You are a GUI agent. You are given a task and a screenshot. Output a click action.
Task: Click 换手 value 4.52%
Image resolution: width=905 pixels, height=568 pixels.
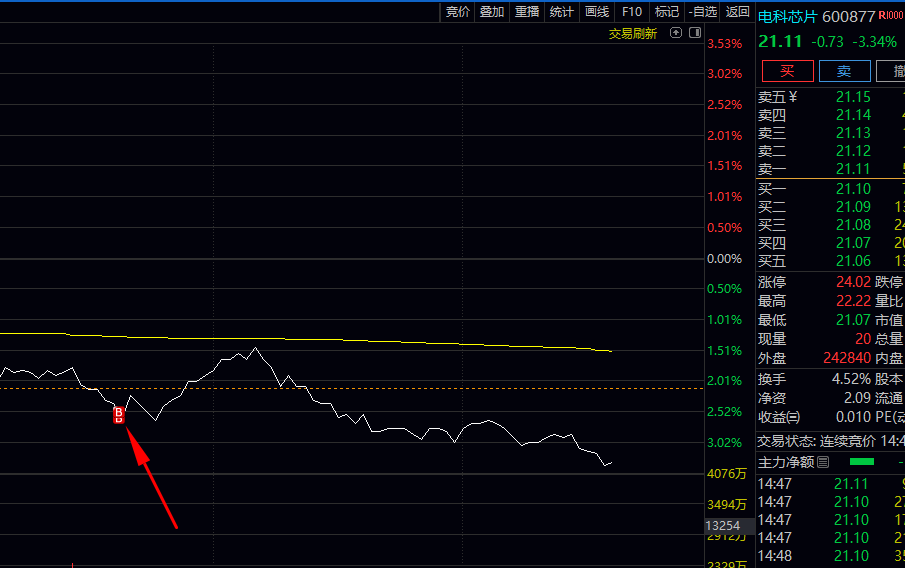(851, 379)
